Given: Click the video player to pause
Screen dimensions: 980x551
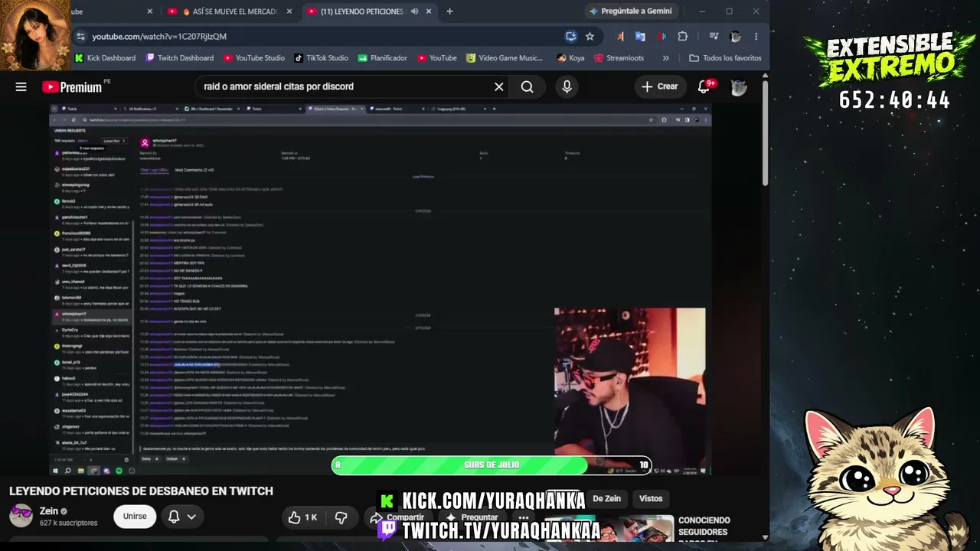Looking at the screenshot, I should (381, 289).
